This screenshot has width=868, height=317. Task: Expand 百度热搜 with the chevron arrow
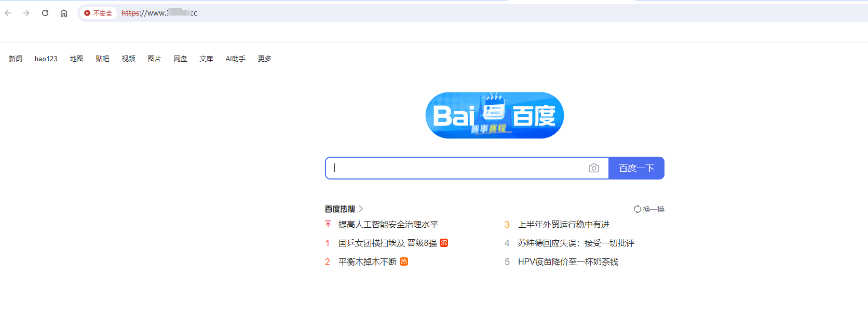coord(361,209)
